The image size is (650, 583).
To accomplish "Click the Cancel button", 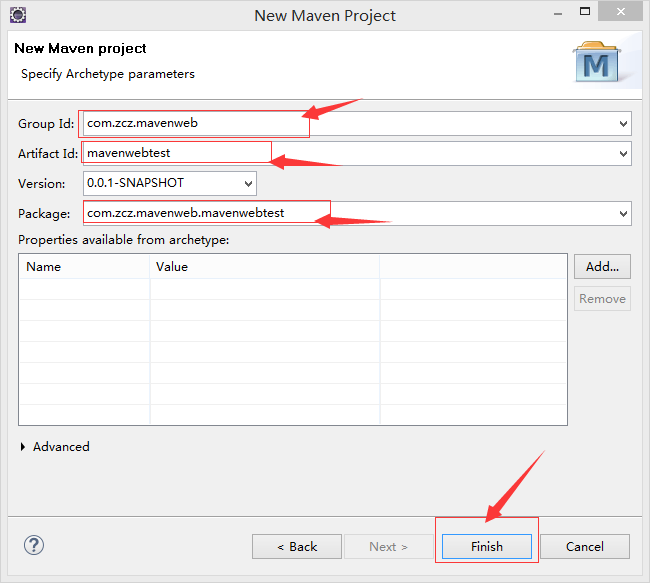I will pyautogui.click(x=585, y=547).
